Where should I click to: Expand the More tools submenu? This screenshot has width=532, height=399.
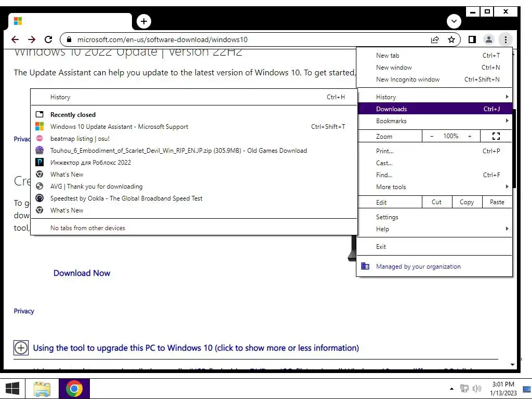(x=434, y=187)
